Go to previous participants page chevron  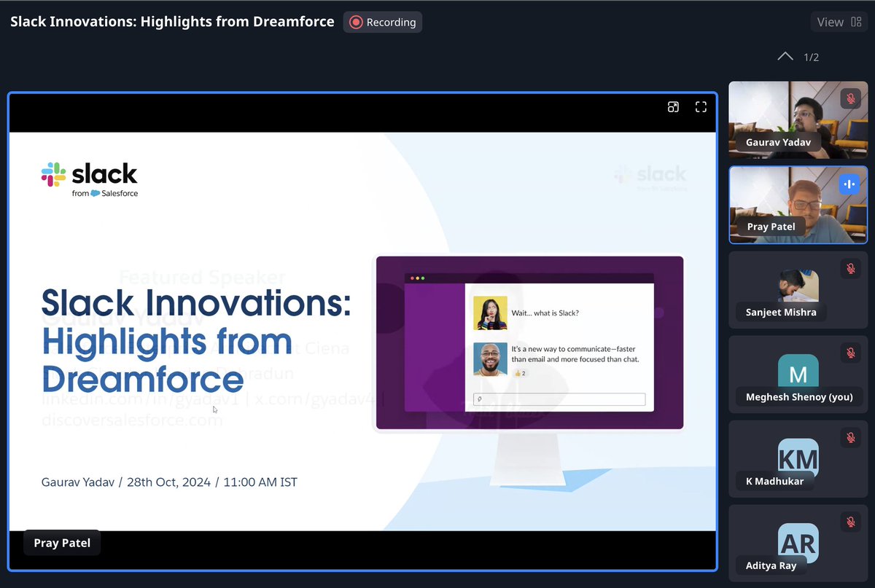coord(785,56)
